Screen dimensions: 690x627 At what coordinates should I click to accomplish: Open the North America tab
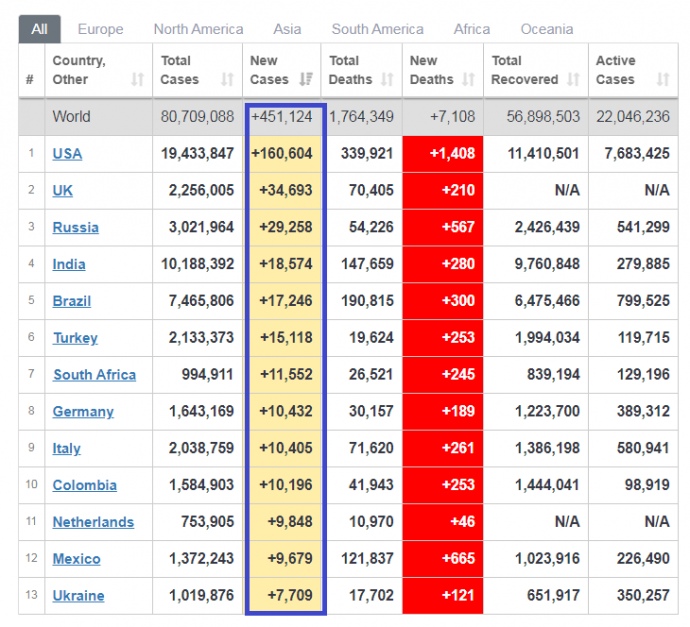tap(198, 29)
